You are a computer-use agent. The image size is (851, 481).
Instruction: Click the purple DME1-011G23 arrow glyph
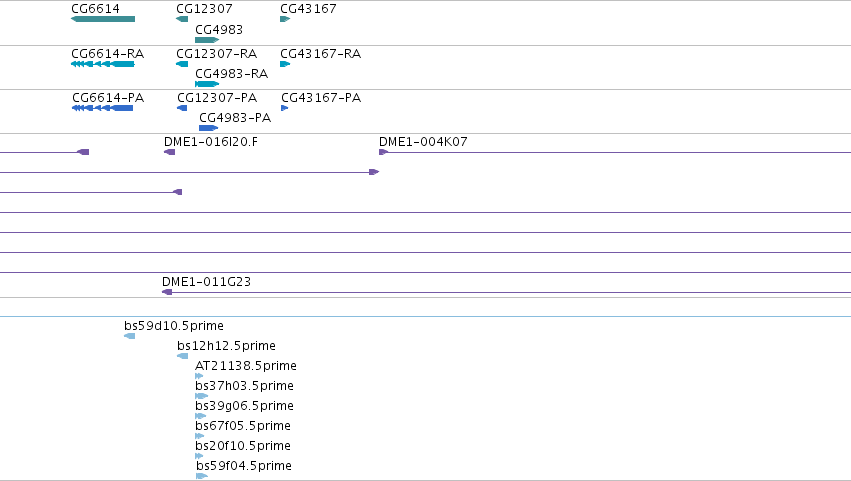(167, 292)
